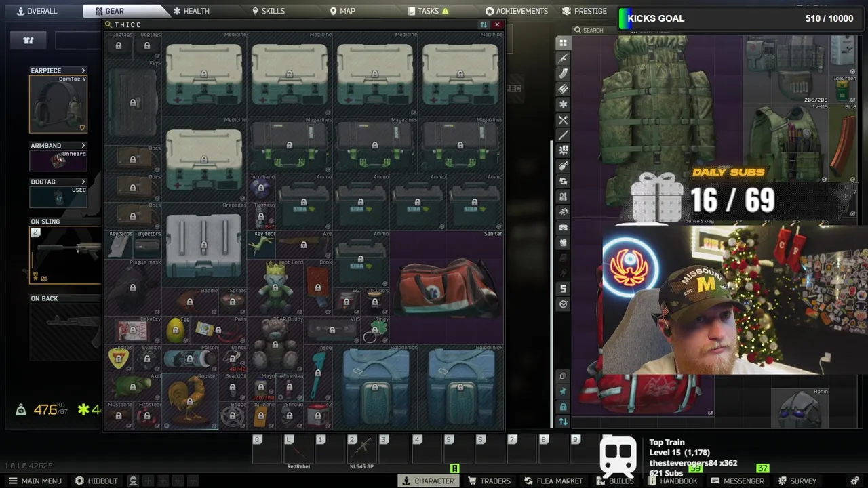868x488 pixels.
Task: Select the Firesteel item
Action: tap(147, 415)
